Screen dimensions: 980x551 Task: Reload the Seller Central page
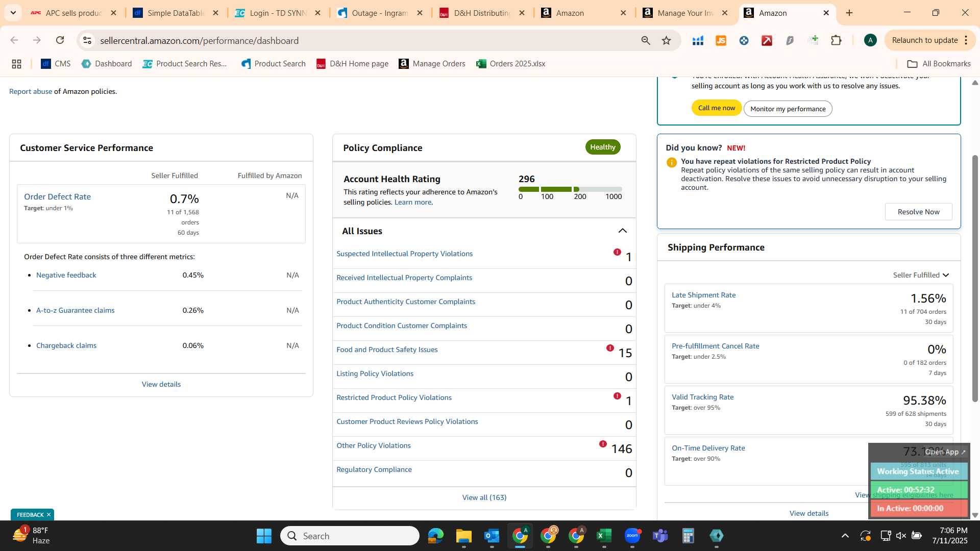click(x=60, y=40)
